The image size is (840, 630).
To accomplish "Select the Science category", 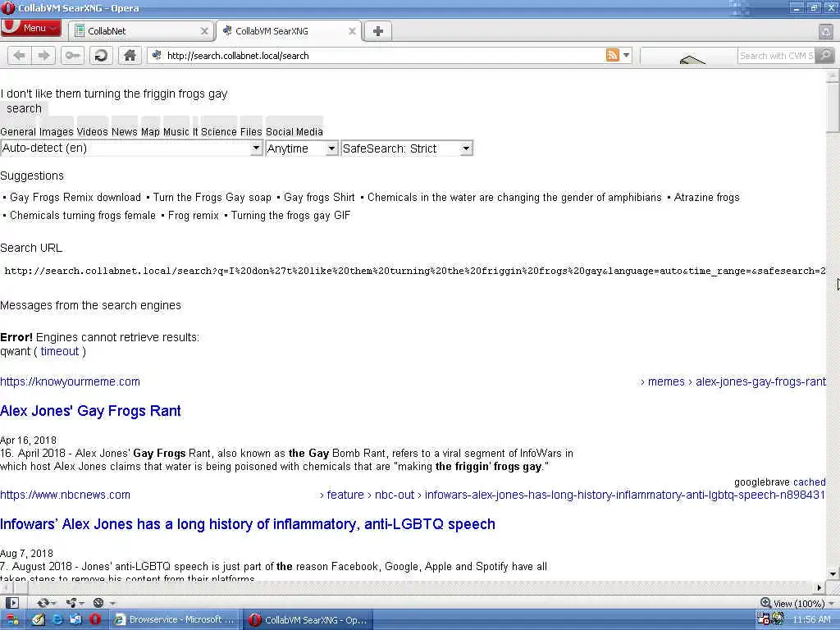I will (x=218, y=132).
